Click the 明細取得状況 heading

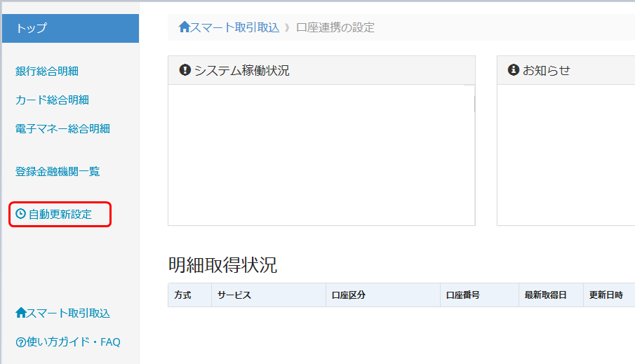[222, 265]
